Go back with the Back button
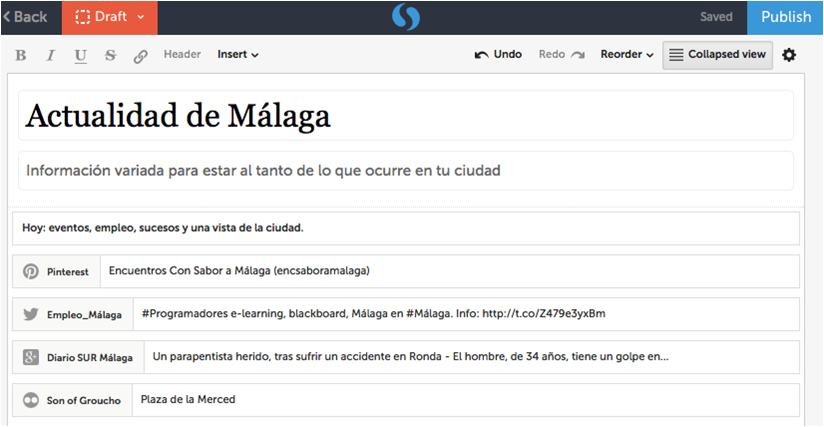Viewport: 824px width, 427px height. click(25, 17)
